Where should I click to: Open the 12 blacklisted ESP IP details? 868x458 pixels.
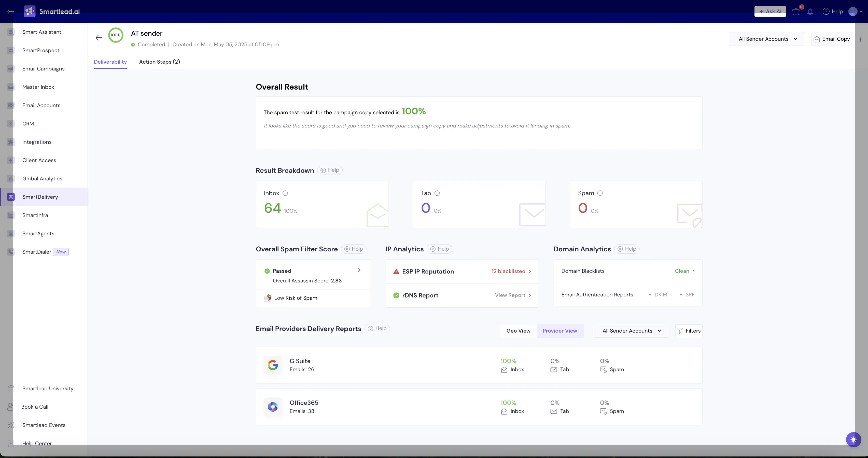pos(511,271)
